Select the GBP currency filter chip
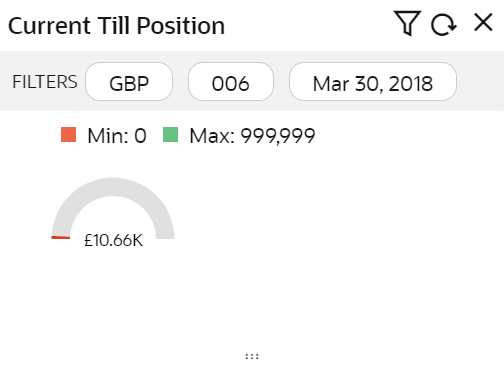504x373 pixels. point(129,82)
